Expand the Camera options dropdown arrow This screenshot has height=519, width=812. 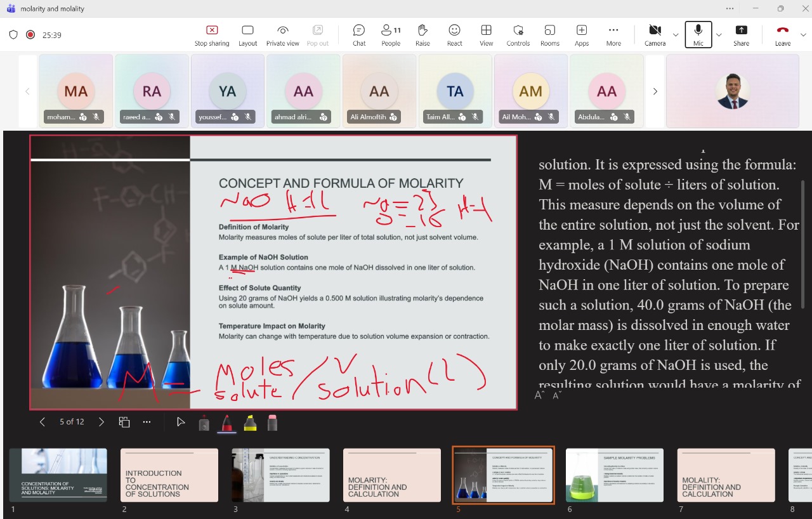[676, 35]
